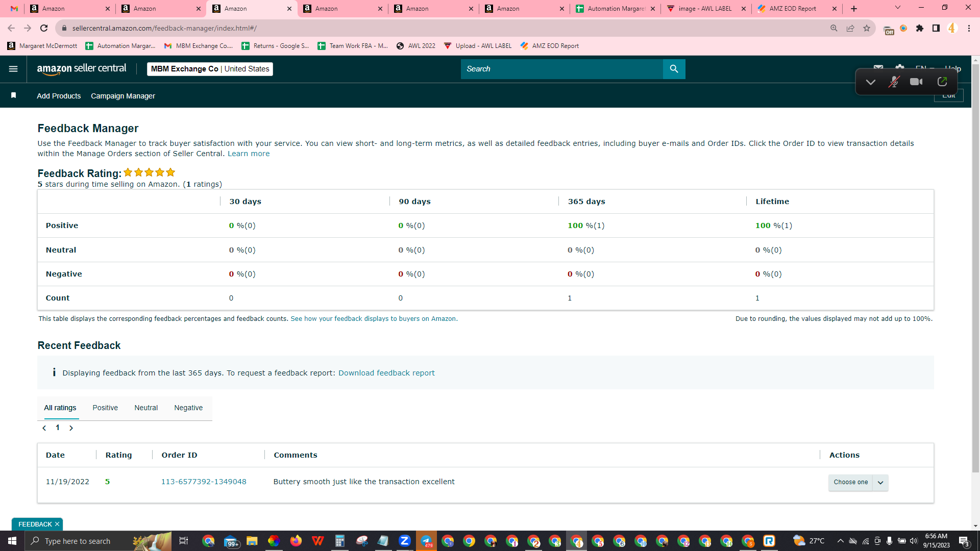Click the search magnifier button
The image size is (980, 551).
pos(674,69)
